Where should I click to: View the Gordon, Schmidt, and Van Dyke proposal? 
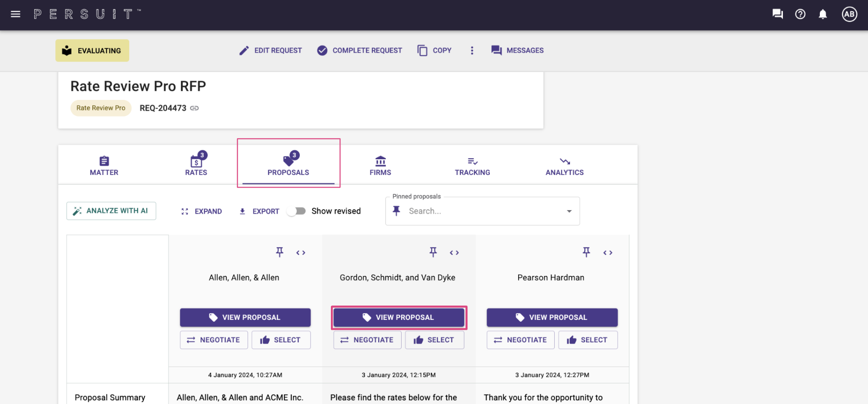399,318
